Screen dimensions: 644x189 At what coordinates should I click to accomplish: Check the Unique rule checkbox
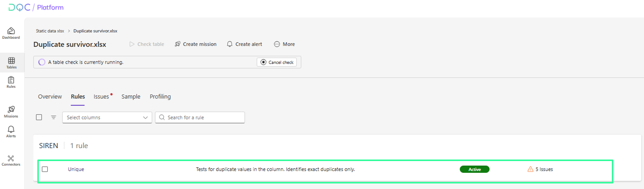[x=45, y=169]
